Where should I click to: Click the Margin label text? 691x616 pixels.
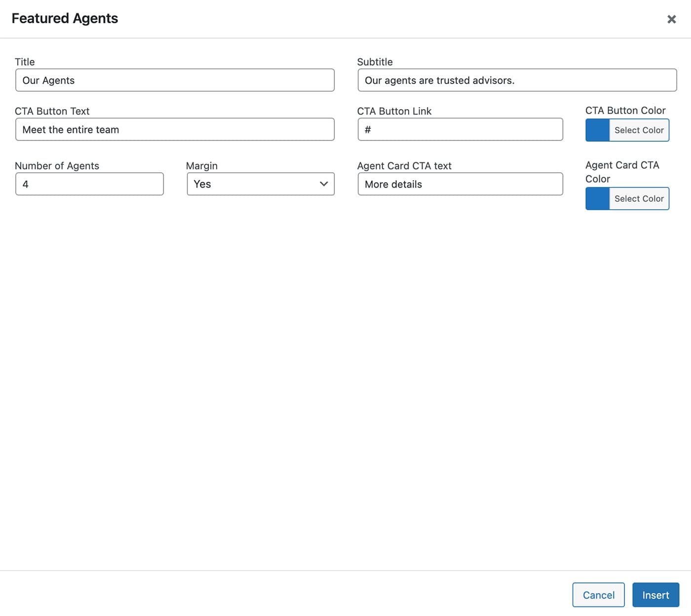[x=201, y=166]
